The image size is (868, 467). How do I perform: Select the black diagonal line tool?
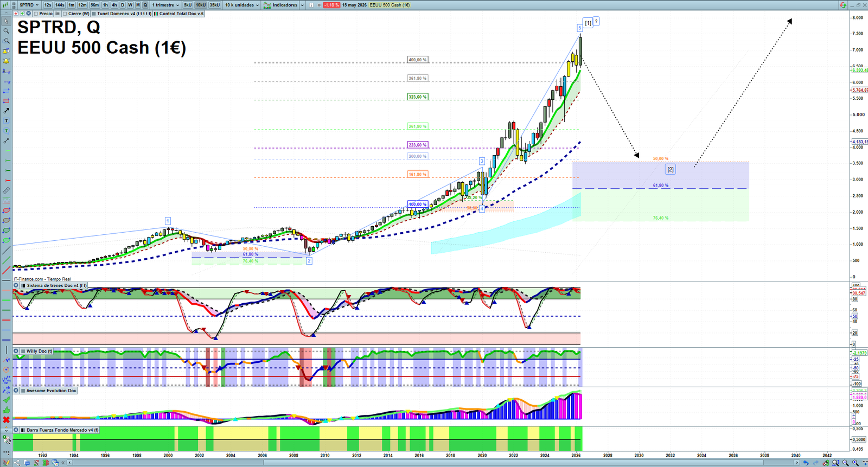pos(6,250)
